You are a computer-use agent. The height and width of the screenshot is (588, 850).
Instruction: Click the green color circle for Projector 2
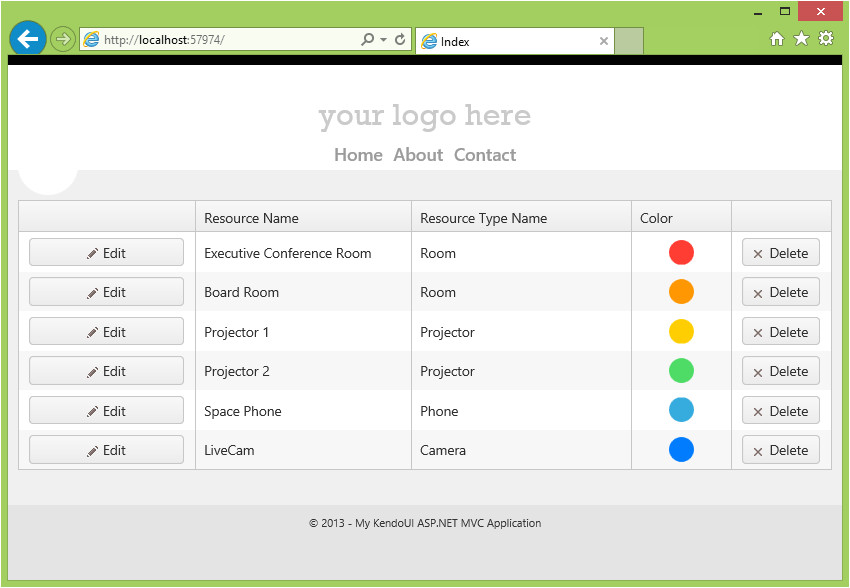pyautogui.click(x=681, y=370)
